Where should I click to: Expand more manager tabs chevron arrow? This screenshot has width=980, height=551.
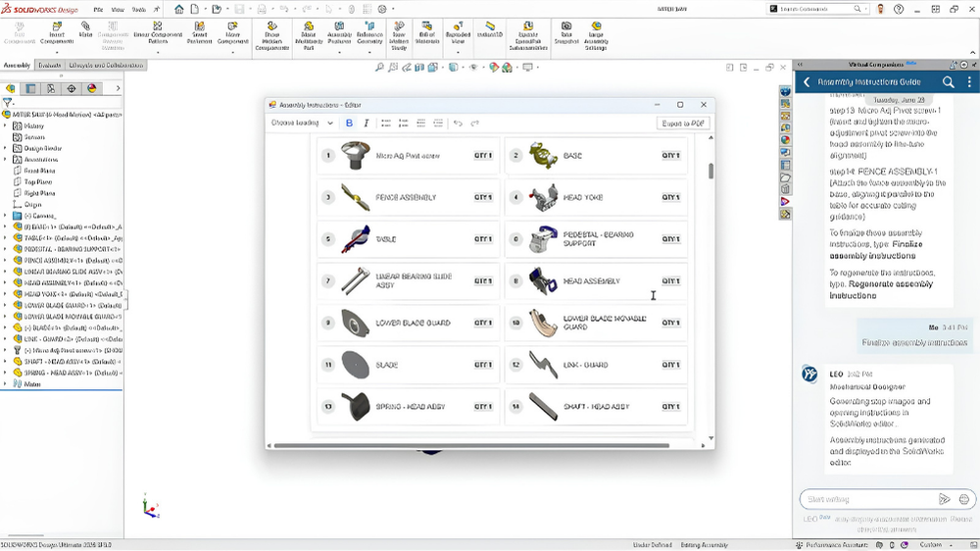118,88
